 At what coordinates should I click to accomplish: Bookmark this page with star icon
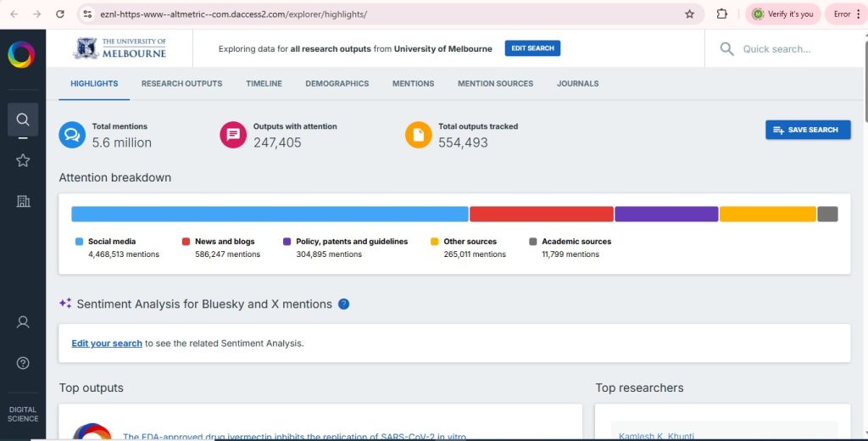point(689,14)
